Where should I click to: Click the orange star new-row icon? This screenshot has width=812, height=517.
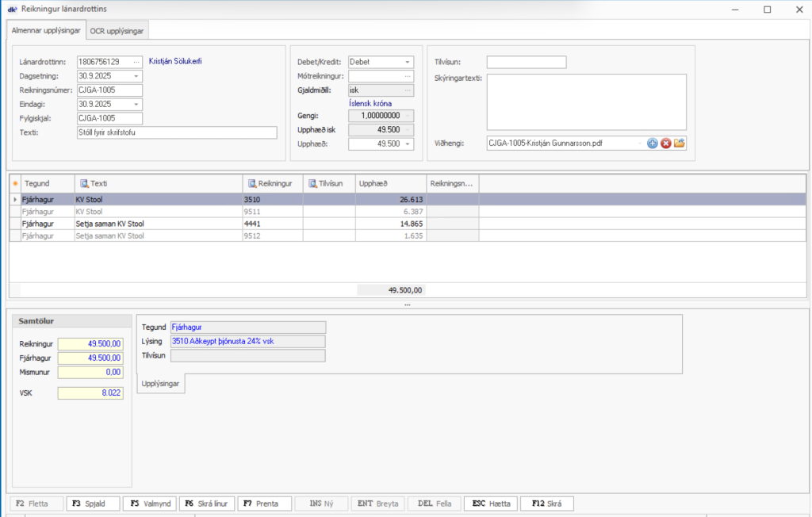click(15, 183)
